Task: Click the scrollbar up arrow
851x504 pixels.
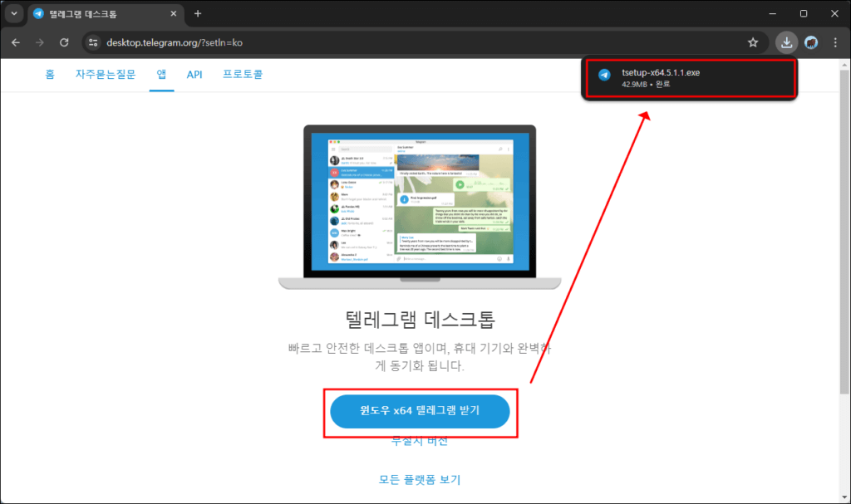Action: click(844, 65)
